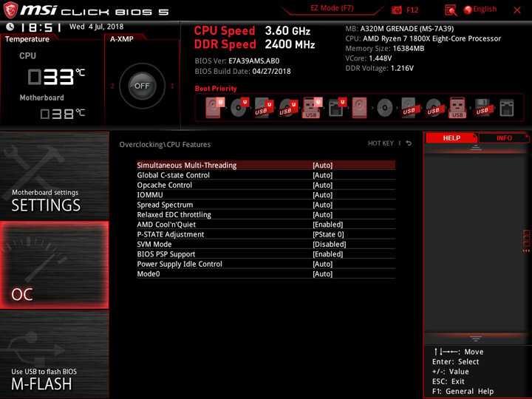This screenshot has height=399, width=532.
Task: Open the M-FLASH section
Action: coord(54,354)
